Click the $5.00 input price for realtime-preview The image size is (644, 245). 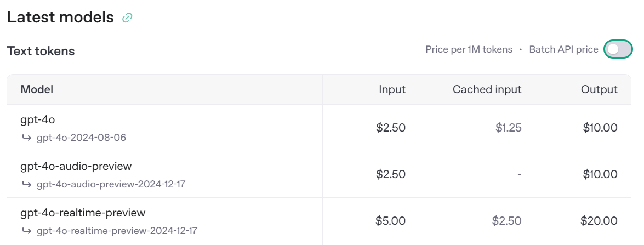coord(390,221)
